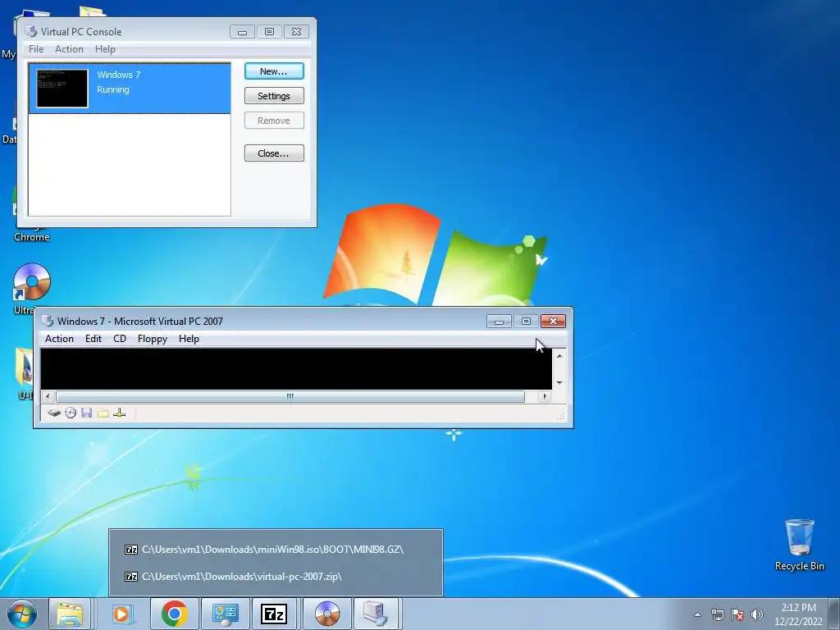Open the Windows Start menu orb

coord(22,614)
